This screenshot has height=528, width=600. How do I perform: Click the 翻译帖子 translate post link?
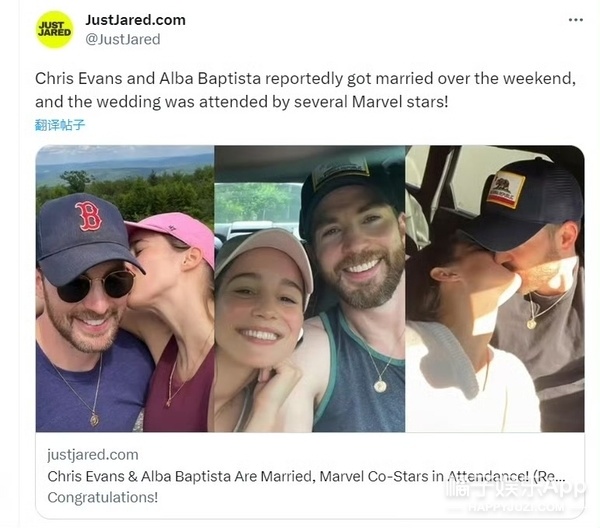point(59,125)
